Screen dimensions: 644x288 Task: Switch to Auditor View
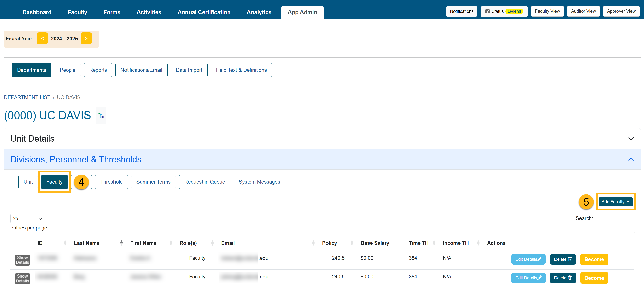[583, 11]
